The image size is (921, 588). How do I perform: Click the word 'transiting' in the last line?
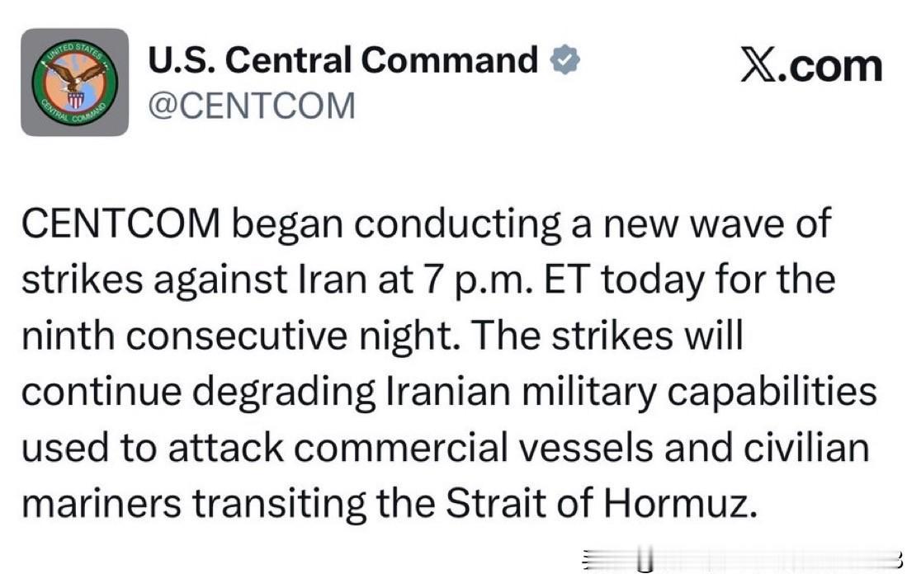pyautogui.click(x=280, y=505)
